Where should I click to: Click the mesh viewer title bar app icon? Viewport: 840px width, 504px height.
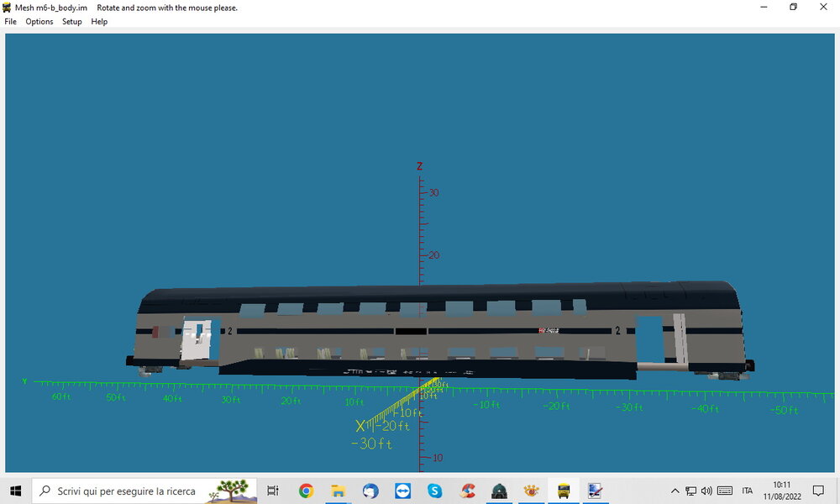coord(7,8)
